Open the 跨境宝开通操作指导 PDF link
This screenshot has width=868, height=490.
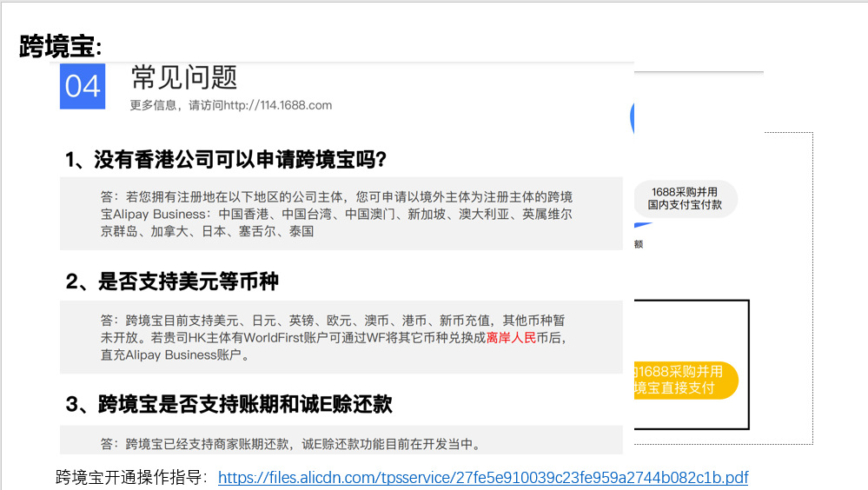point(483,477)
